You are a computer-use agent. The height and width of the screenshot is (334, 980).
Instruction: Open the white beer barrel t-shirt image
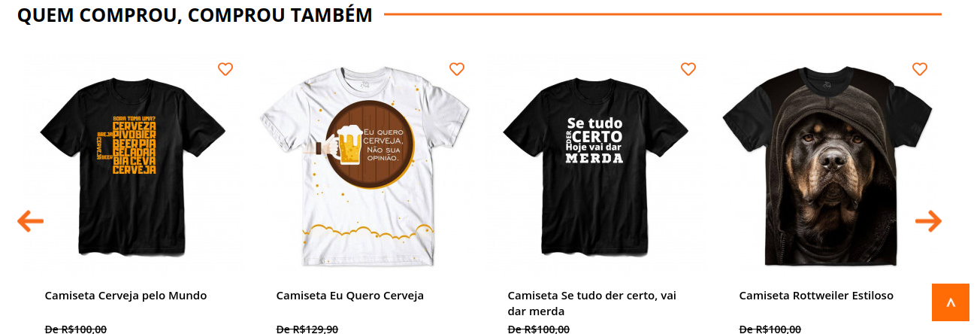coord(364,162)
